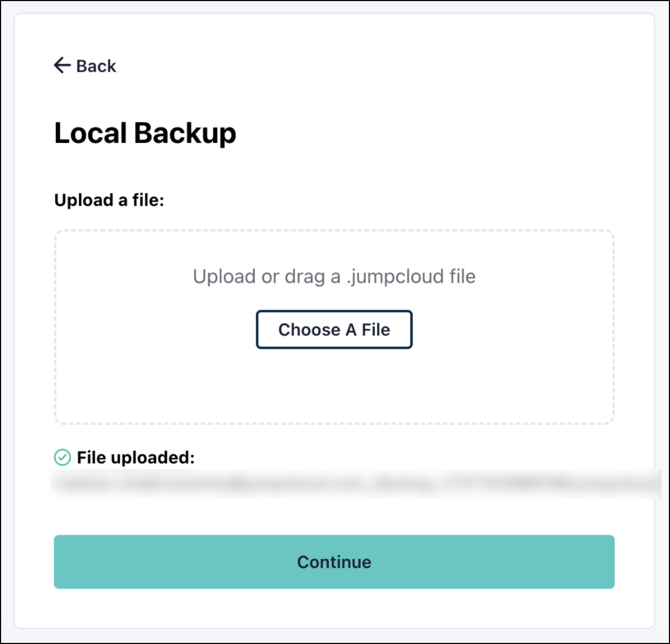Click the circular success icon above the filename
Image resolution: width=670 pixels, height=644 pixels.
pos(63,457)
